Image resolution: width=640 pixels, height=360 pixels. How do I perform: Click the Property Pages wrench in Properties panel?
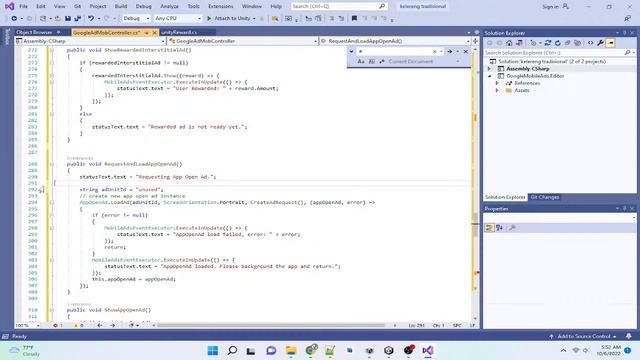(512, 228)
